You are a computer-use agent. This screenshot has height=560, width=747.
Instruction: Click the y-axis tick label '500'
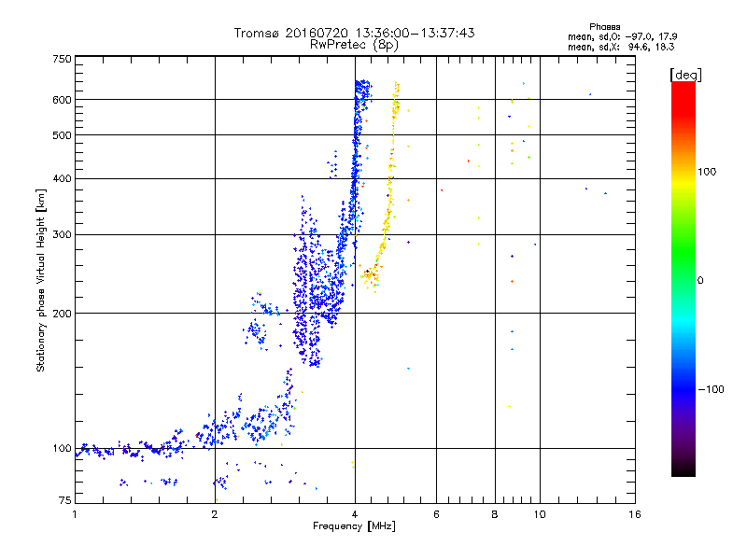click(x=62, y=135)
